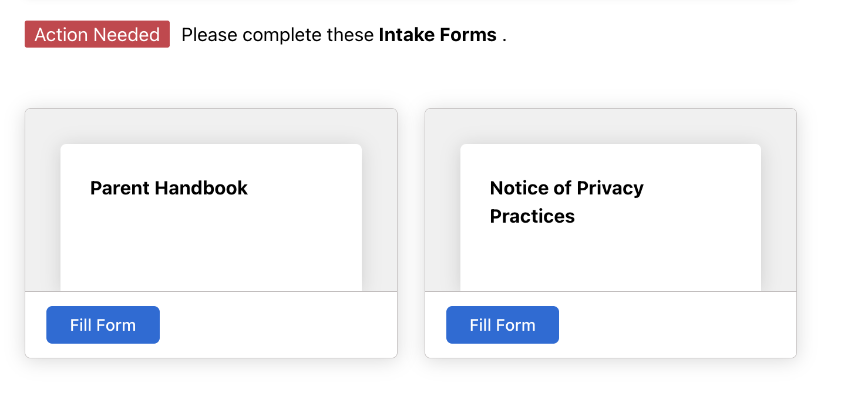Select the bold Intake Forms text

438,35
